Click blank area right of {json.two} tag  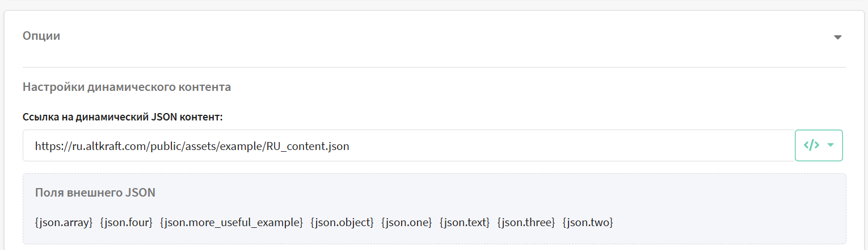(726, 222)
